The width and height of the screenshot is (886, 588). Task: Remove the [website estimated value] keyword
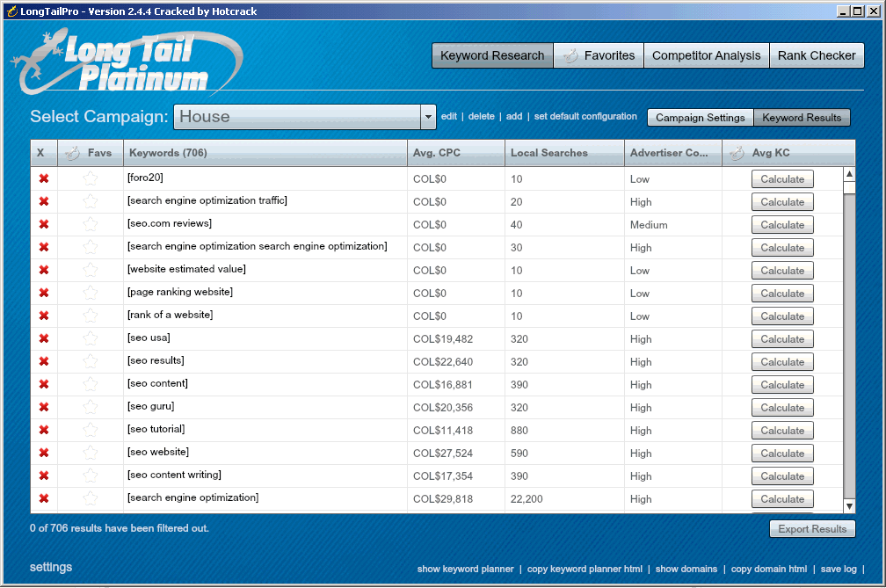[x=44, y=270]
